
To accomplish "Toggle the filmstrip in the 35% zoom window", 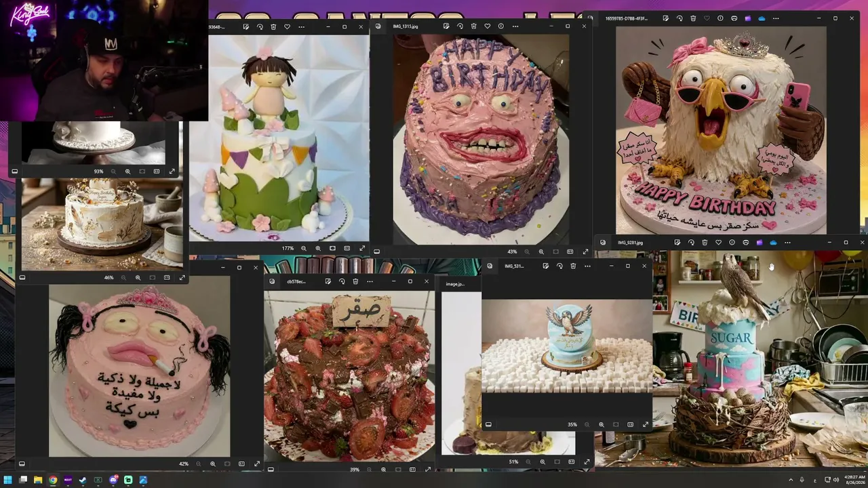I will 488,425.
